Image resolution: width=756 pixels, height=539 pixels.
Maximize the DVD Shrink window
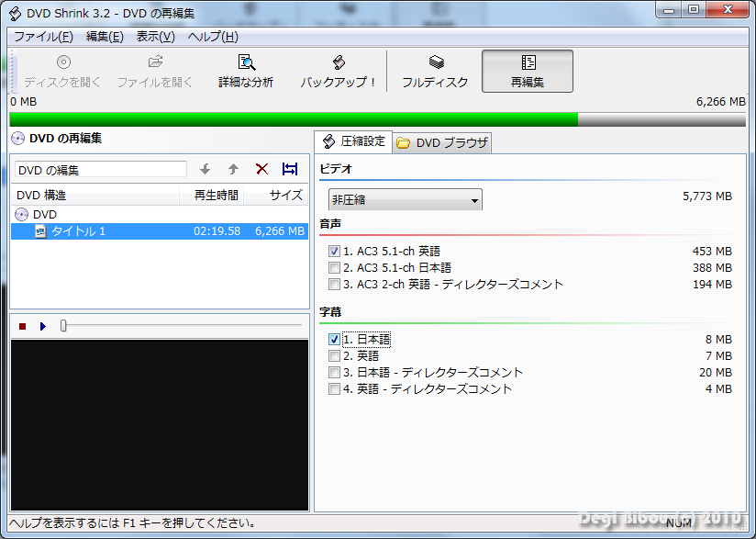tap(694, 10)
